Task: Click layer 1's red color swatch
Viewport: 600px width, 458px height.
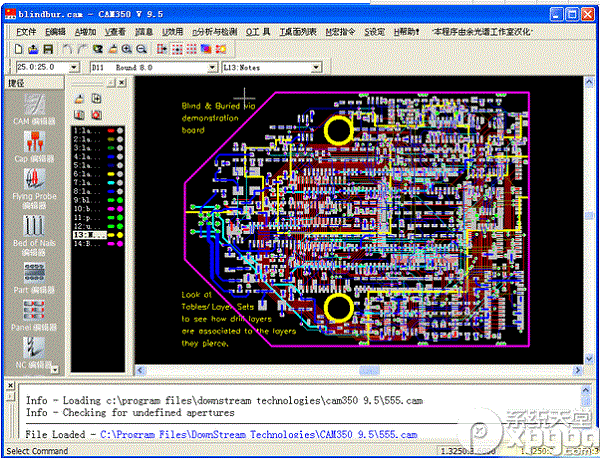Action: pyautogui.click(x=108, y=130)
